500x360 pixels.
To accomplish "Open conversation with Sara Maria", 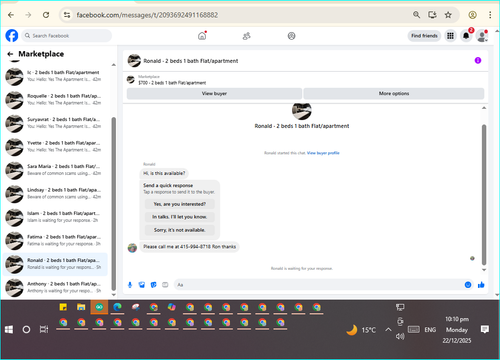I will click(55, 170).
